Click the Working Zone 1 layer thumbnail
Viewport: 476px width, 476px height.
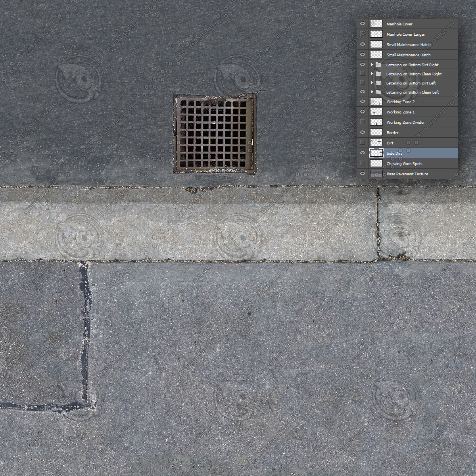[376, 111]
